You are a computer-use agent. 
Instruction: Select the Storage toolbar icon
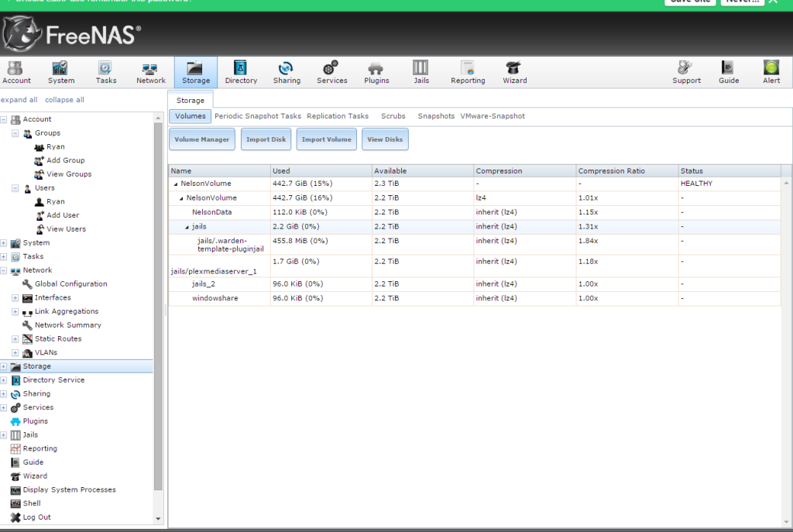tap(196, 72)
